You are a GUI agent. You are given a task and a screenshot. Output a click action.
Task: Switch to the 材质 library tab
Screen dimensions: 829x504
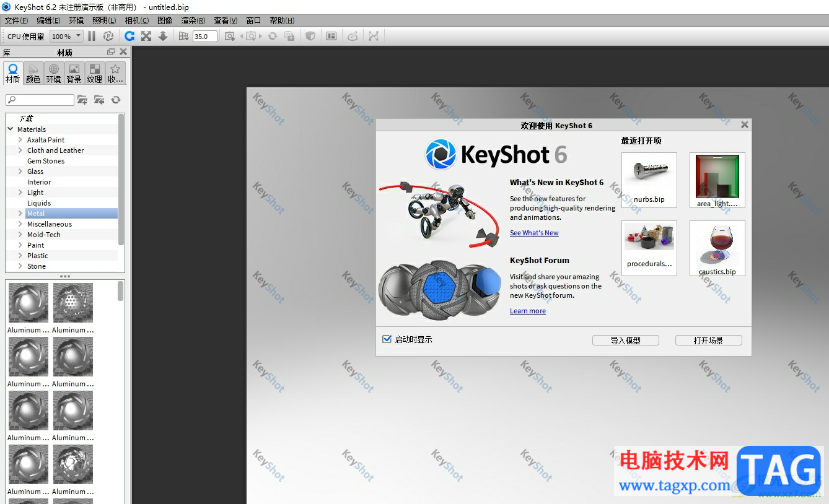[x=13, y=73]
